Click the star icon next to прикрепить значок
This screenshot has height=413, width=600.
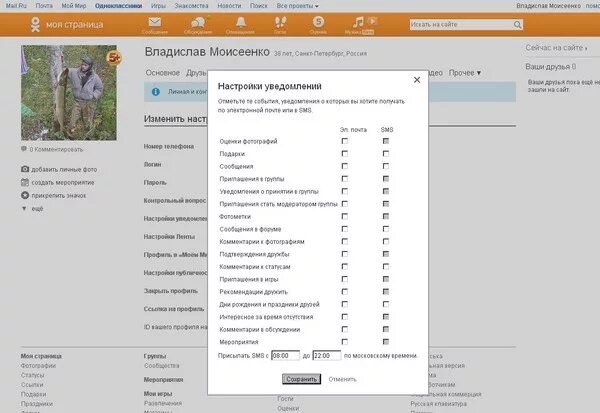(x=25, y=195)
